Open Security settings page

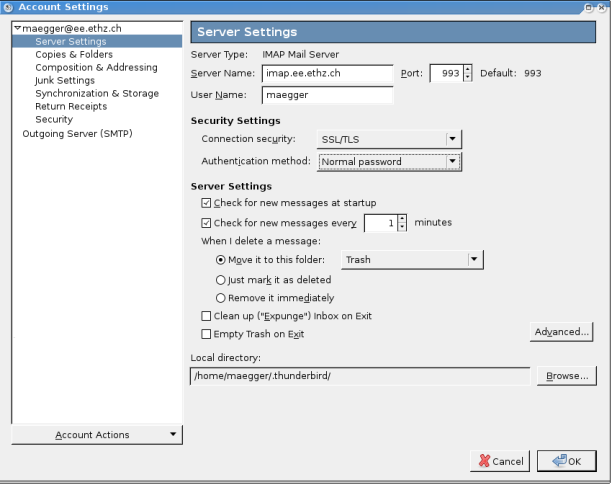click(x=54, y=119)
